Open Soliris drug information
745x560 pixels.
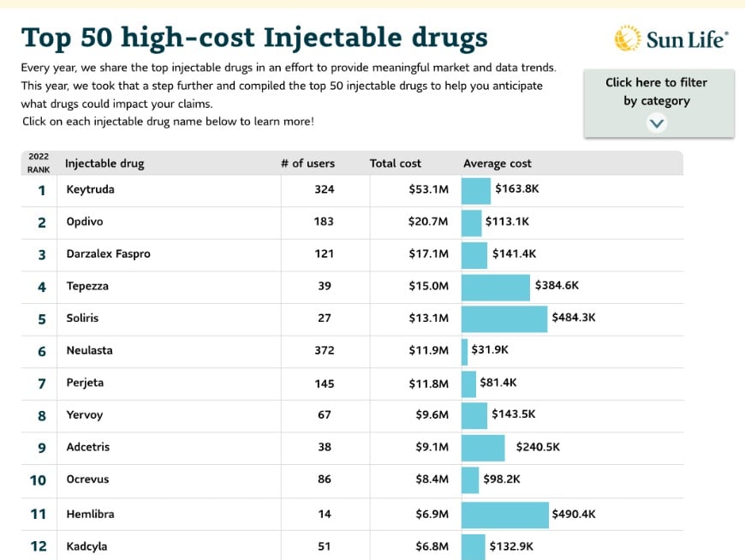pos(82,319)
